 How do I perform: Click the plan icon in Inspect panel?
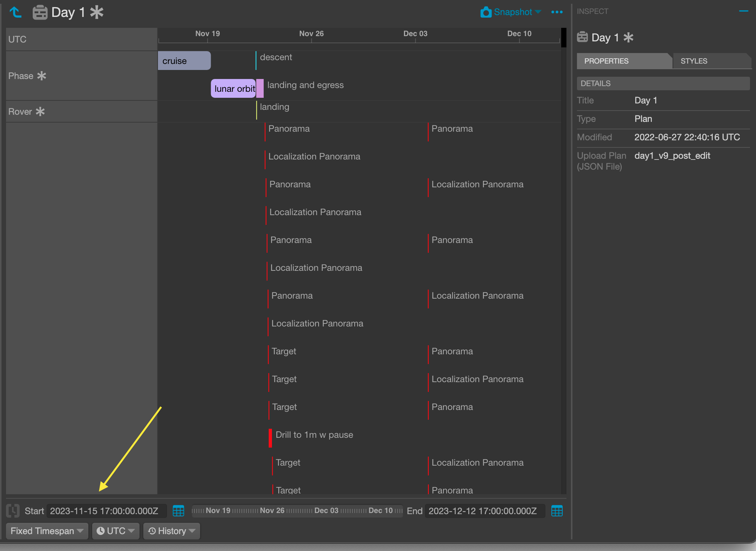tap(582, 37)
